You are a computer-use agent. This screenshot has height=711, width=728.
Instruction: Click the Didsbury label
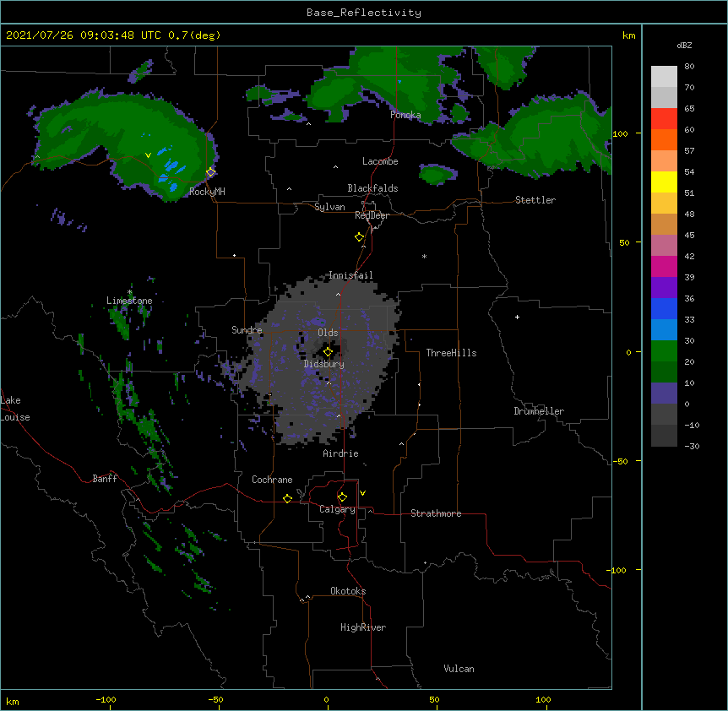[324, 364]
